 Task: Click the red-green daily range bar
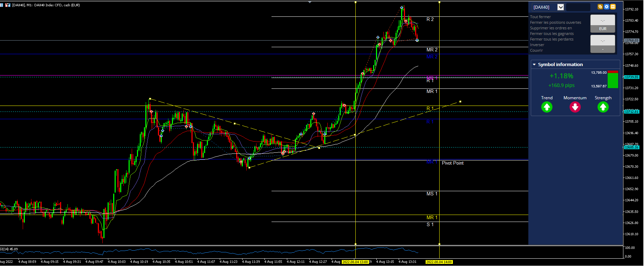(x=613, y=79)
